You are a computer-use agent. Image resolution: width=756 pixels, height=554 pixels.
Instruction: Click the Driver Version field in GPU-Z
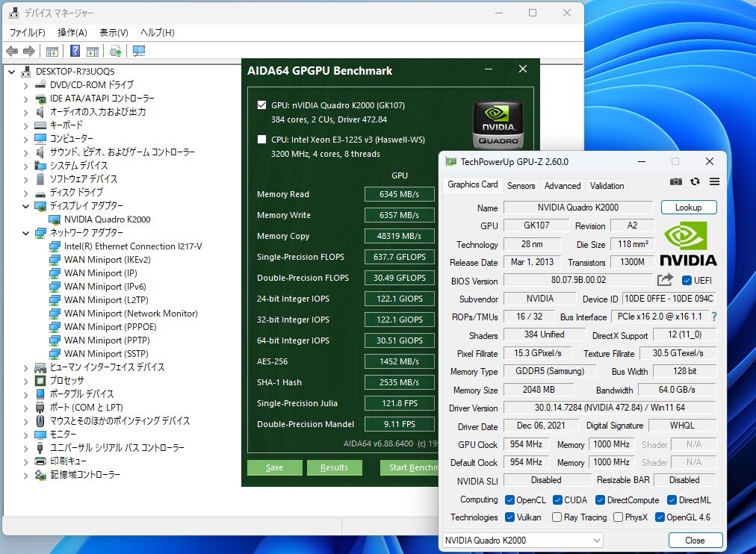[x=610, y=408]
